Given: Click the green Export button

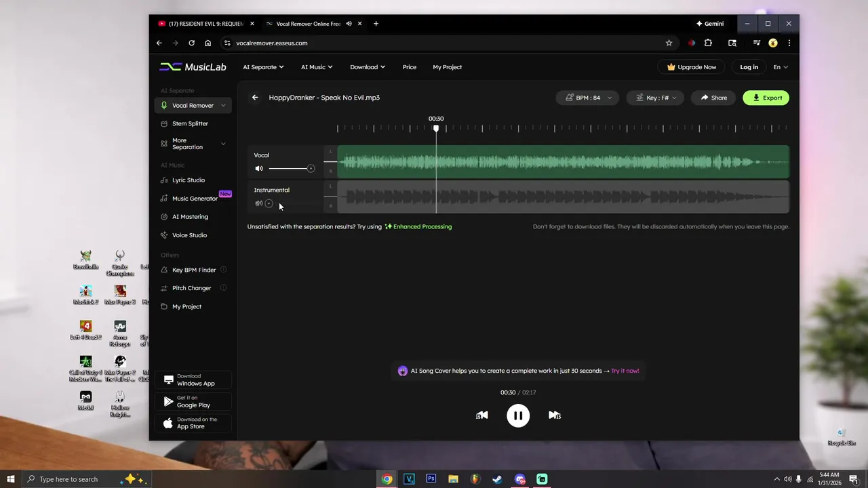Looking at the screenshot, I should coord(766,98).
